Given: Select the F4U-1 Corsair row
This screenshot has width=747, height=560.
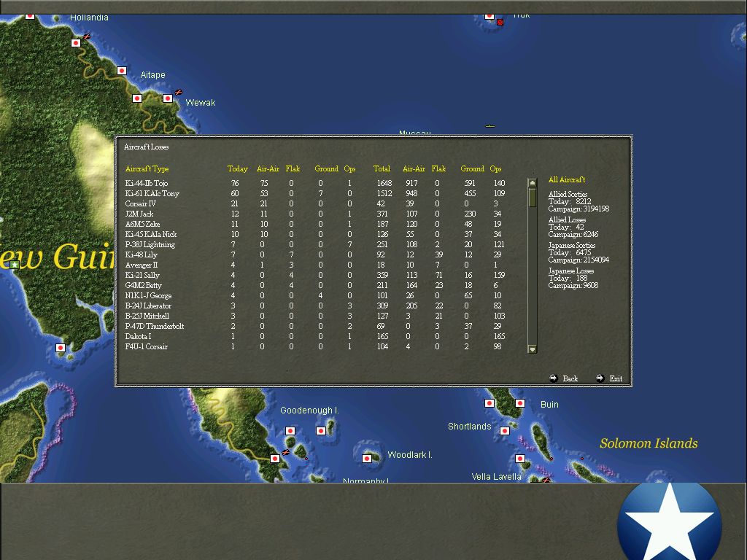Looking at the screenshot, I should click(315, 347).
